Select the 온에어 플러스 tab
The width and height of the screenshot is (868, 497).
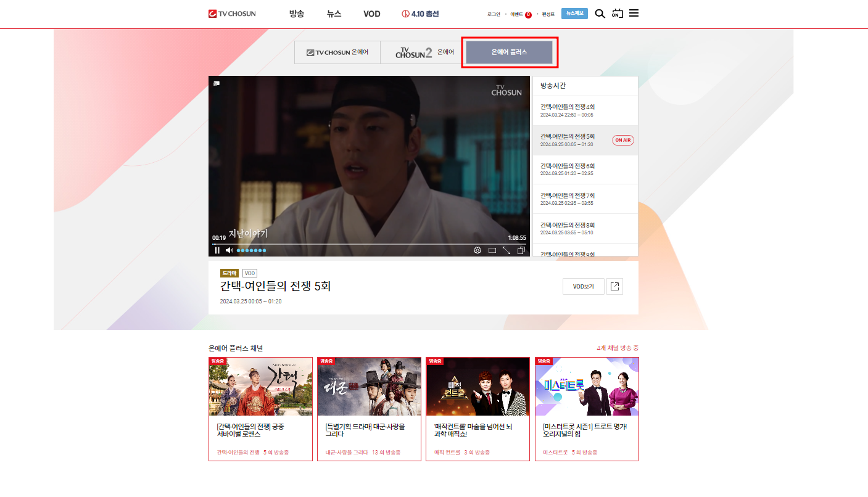point(509,52)
